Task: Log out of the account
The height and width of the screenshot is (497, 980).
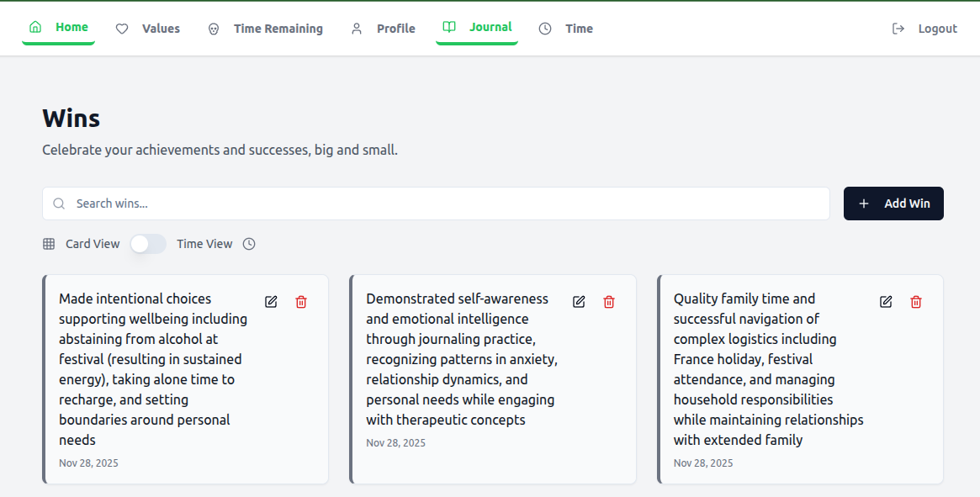Action: point(924,29)
